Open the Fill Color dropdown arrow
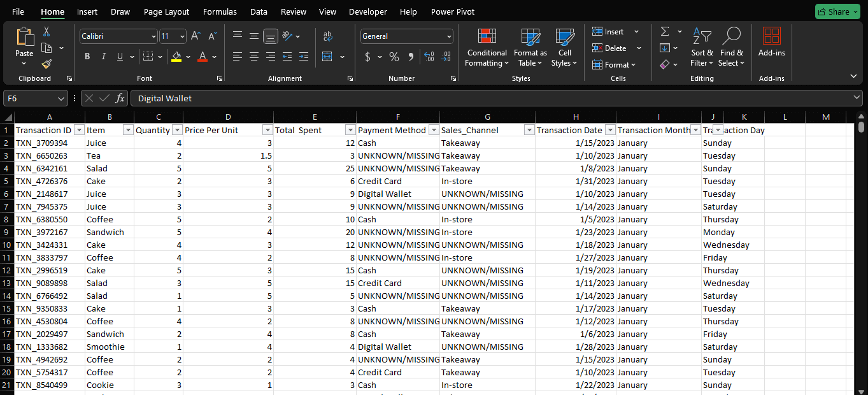 pos(189,57)
